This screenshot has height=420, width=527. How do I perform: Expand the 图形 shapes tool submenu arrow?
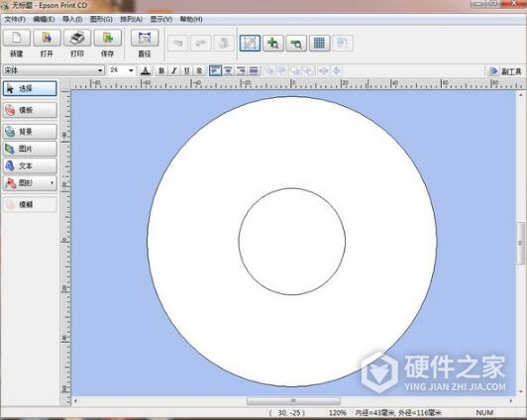coord(53,183)
